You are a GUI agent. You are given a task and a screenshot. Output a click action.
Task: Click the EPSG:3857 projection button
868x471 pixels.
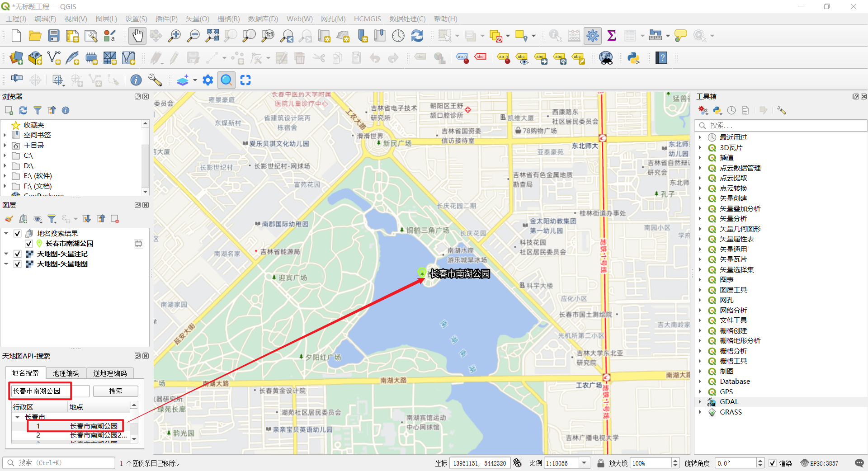point(820,463)
